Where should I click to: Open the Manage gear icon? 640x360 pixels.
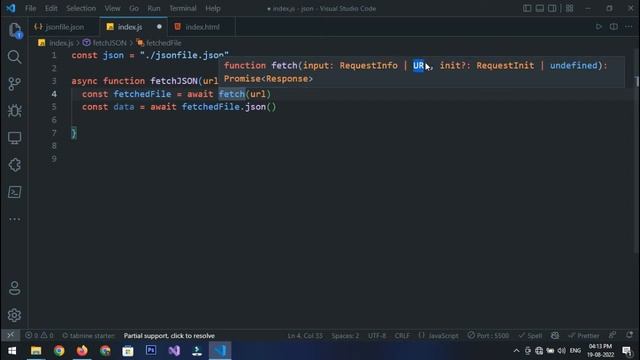(14, 315)
